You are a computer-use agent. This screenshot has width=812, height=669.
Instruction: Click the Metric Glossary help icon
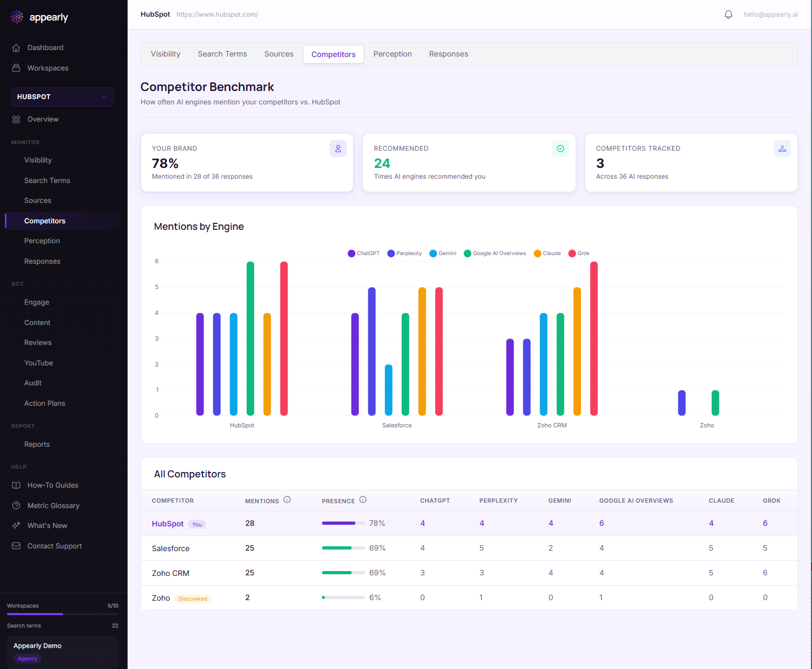pos(16,505)
